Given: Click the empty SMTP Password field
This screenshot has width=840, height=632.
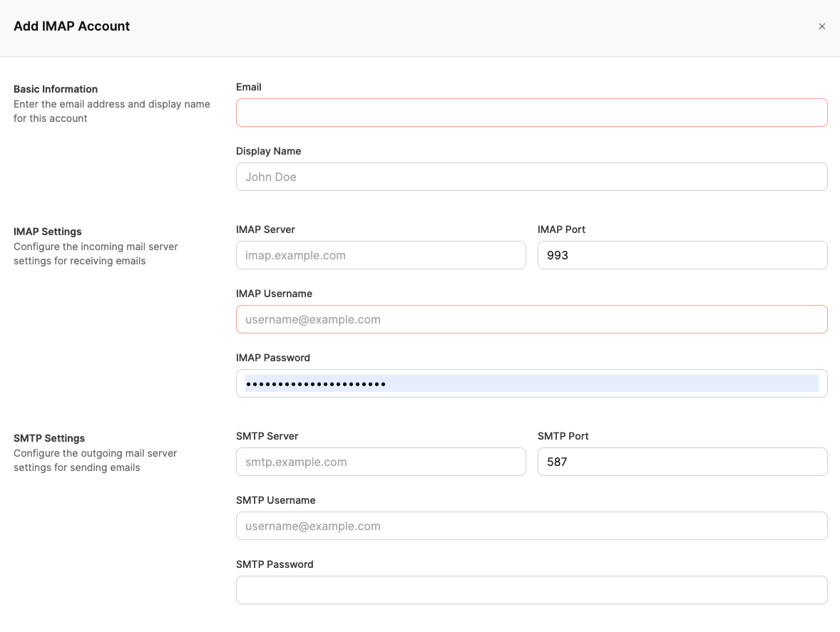Looking at the screenshot, I should (x=531, y=590).
